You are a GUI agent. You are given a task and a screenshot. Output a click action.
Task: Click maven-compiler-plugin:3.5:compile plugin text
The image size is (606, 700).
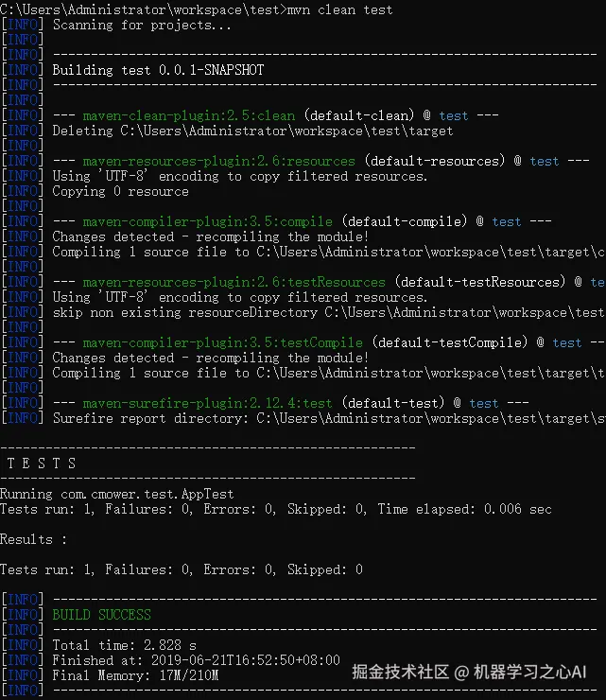coord(207,221)
